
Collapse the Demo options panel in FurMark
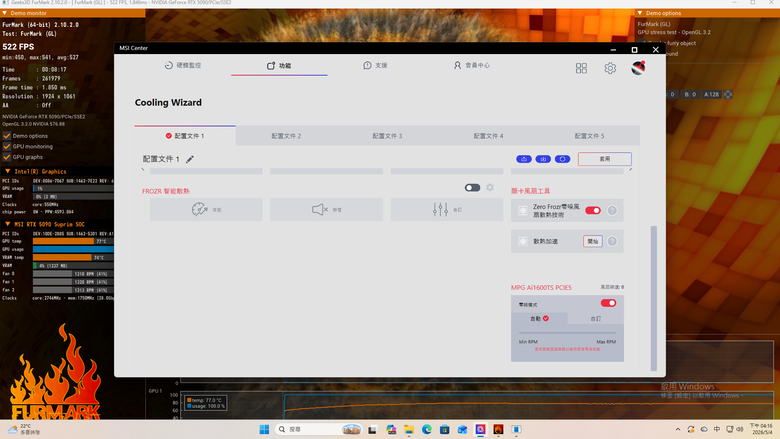point(640,13)
